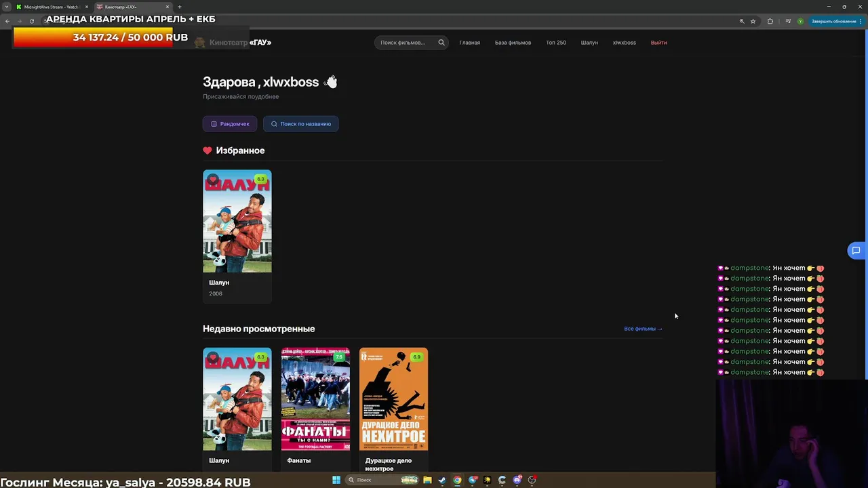Reload the current page
The width and height of the screenshot is (868, 488).
click(x=32, y=21)
